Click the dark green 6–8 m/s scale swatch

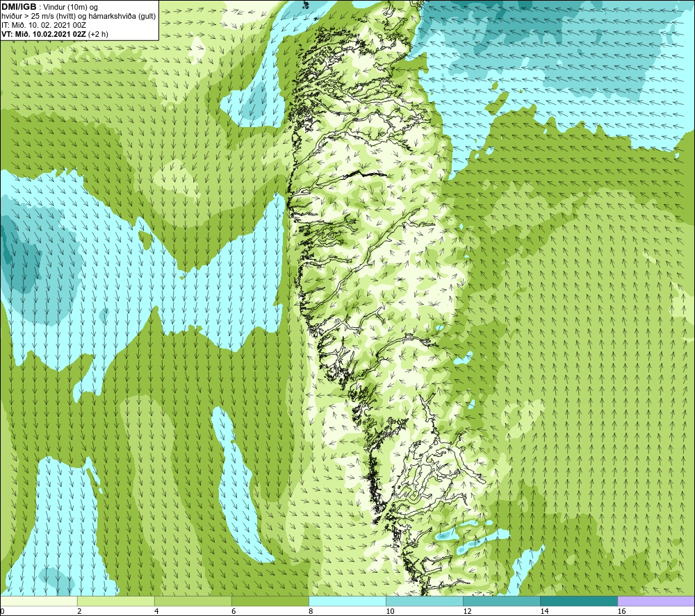270,601
